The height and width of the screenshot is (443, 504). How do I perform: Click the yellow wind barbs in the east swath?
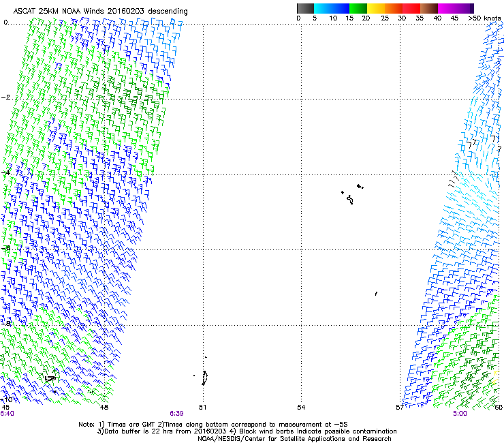pos(496,378)
